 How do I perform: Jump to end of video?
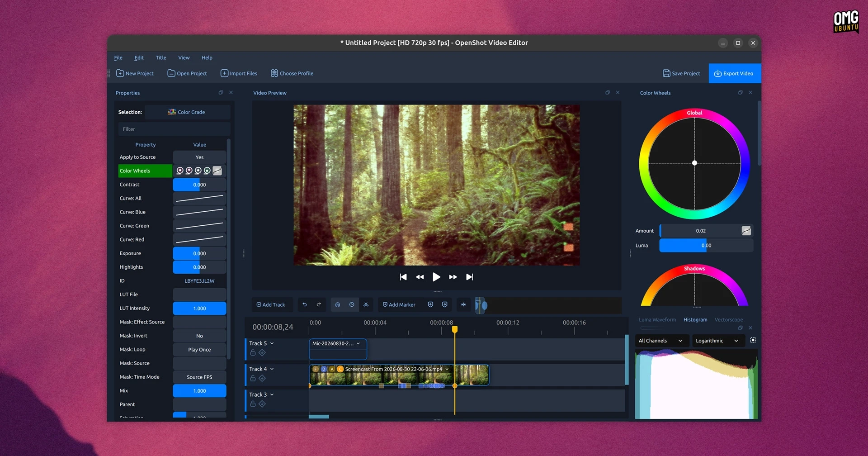470,277
